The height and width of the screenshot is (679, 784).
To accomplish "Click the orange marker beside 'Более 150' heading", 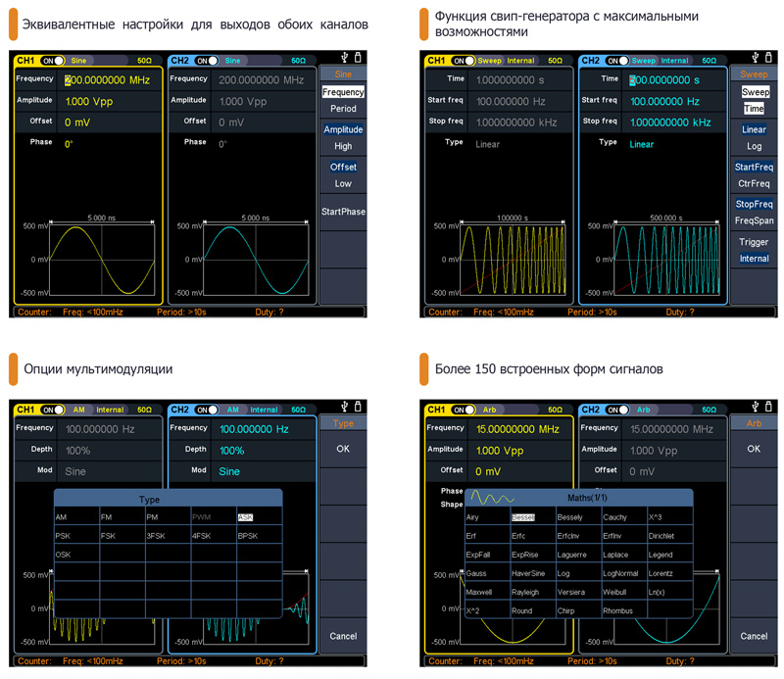I will point(423,368).
